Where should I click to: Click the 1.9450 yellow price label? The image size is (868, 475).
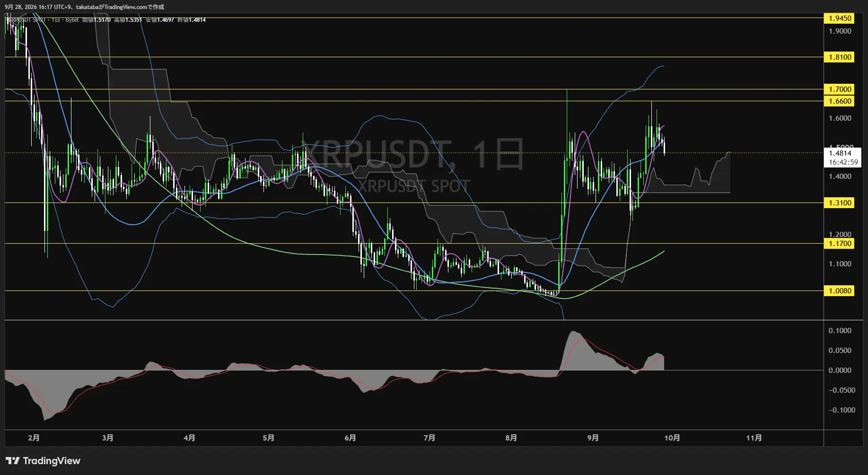[x=839, y=18]
